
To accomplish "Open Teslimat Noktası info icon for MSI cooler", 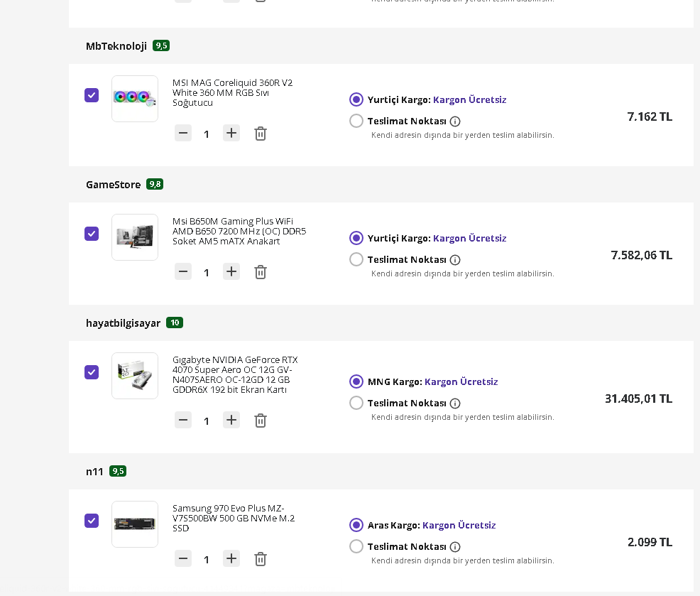I will coord(455,121).
